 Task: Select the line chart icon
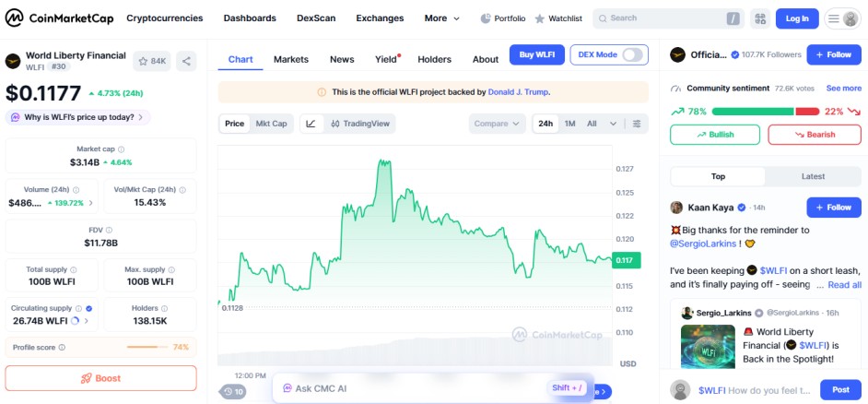click(311, 124)
